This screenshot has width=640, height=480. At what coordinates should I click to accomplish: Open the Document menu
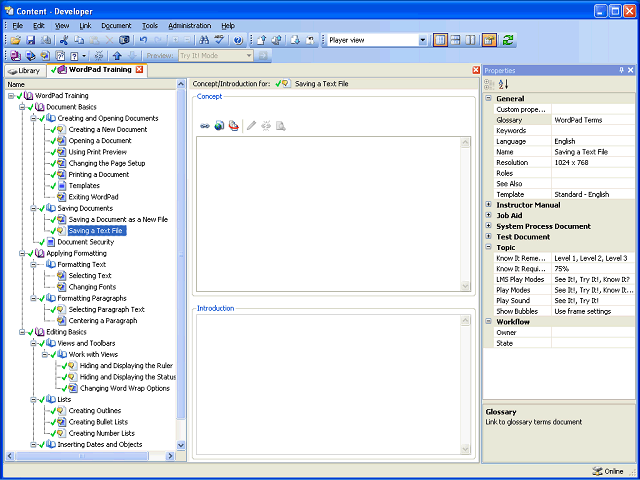tap(116, 26)
